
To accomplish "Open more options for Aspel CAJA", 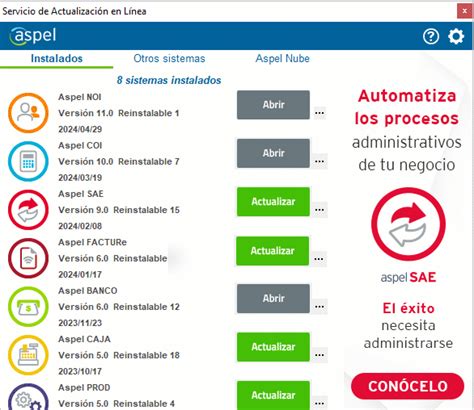I will (x=320, y=355).
